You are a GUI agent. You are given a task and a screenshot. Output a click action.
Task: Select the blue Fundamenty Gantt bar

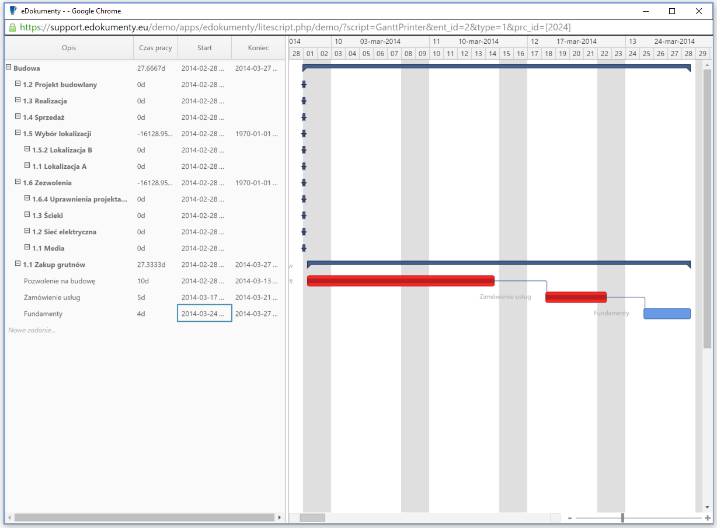[666, 313]
